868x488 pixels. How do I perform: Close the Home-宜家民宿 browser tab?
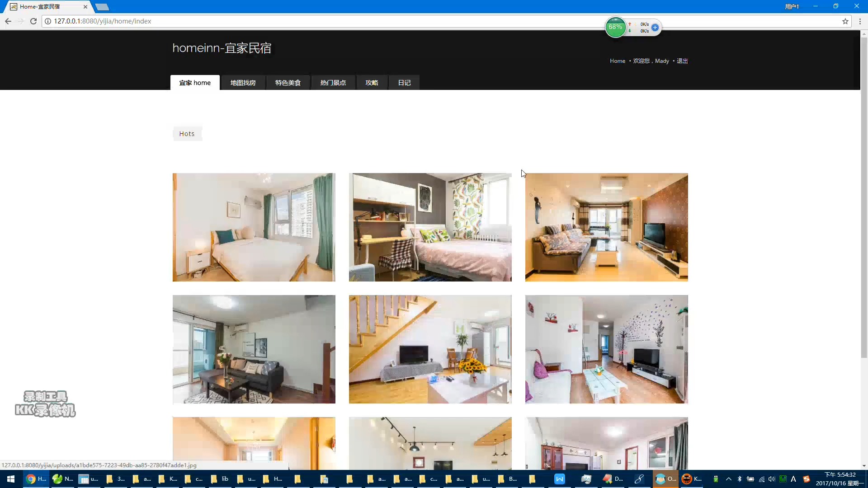85,7
